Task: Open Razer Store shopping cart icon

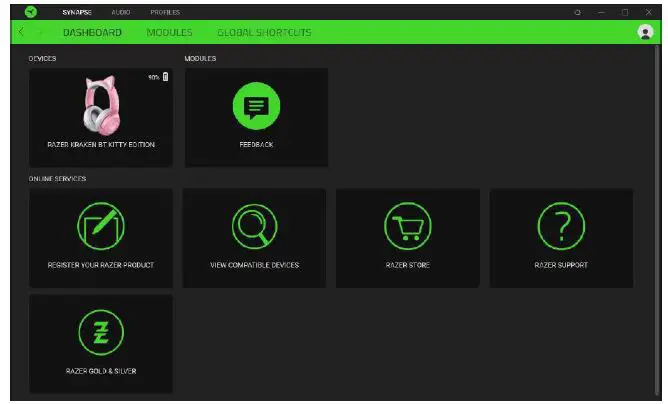Action: (408, 226)
